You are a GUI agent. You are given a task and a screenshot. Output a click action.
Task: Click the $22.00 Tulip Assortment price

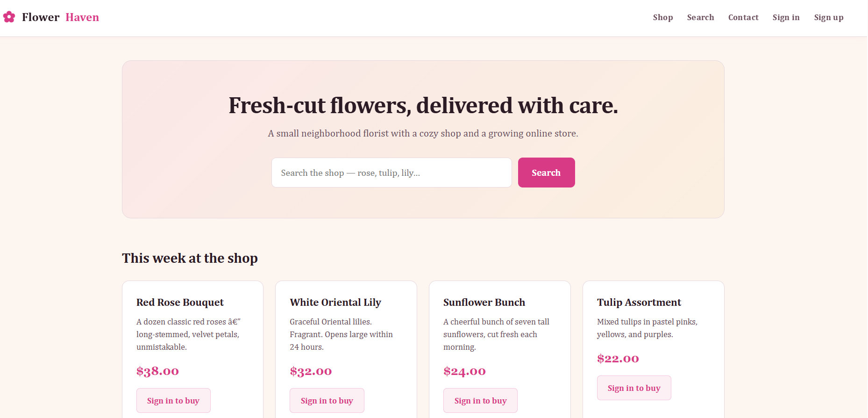point(618,359)
